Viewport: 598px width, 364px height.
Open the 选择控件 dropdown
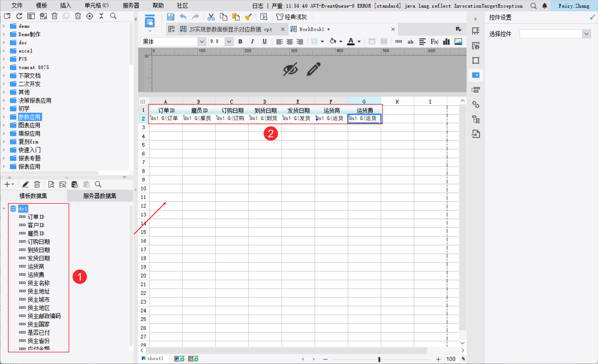coord(586,34)
